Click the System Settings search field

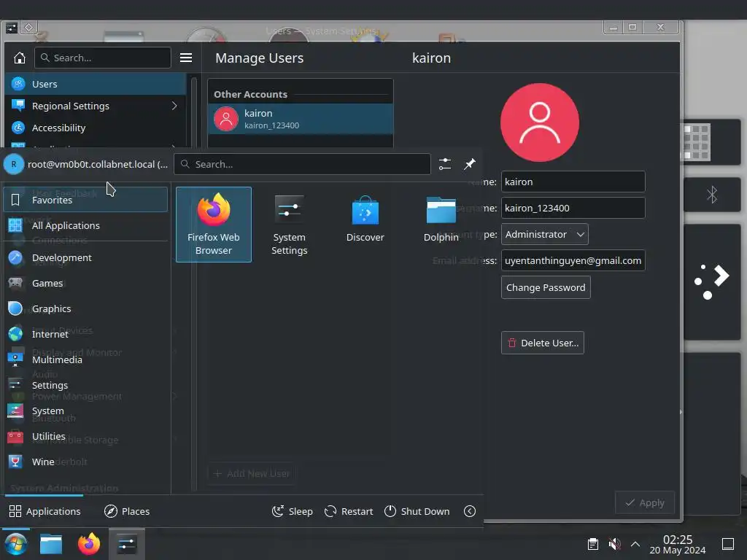(102, 58)
